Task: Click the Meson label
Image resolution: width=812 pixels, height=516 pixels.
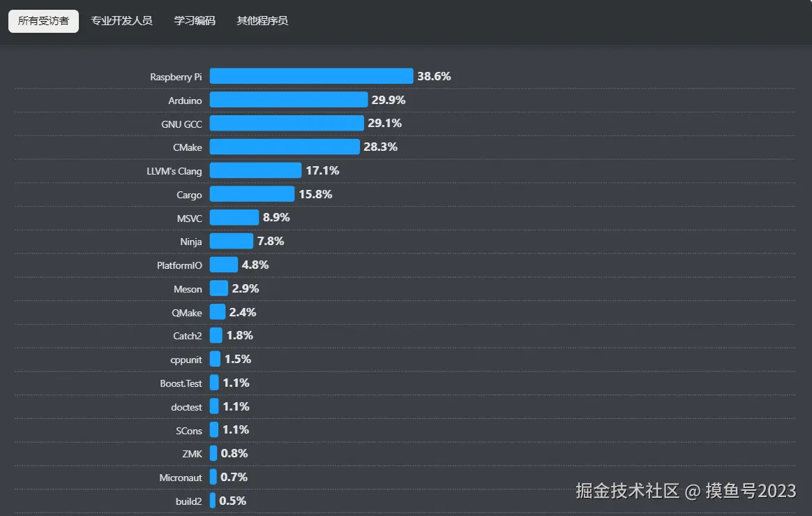Action: pyautogui.click(x=188, y=289)
